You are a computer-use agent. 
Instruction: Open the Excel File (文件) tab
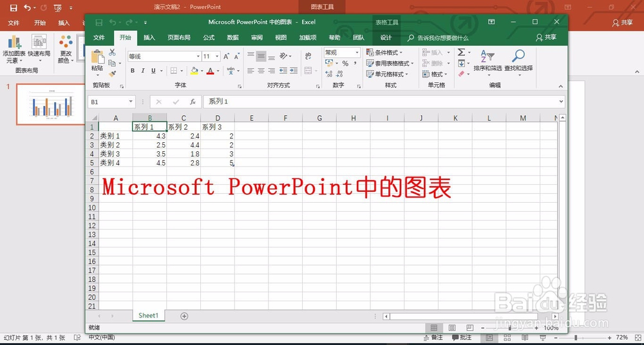99,37
